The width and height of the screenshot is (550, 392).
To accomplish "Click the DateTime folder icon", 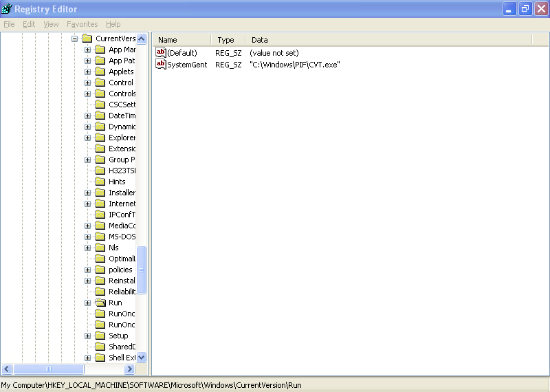I will coord(100,116).
